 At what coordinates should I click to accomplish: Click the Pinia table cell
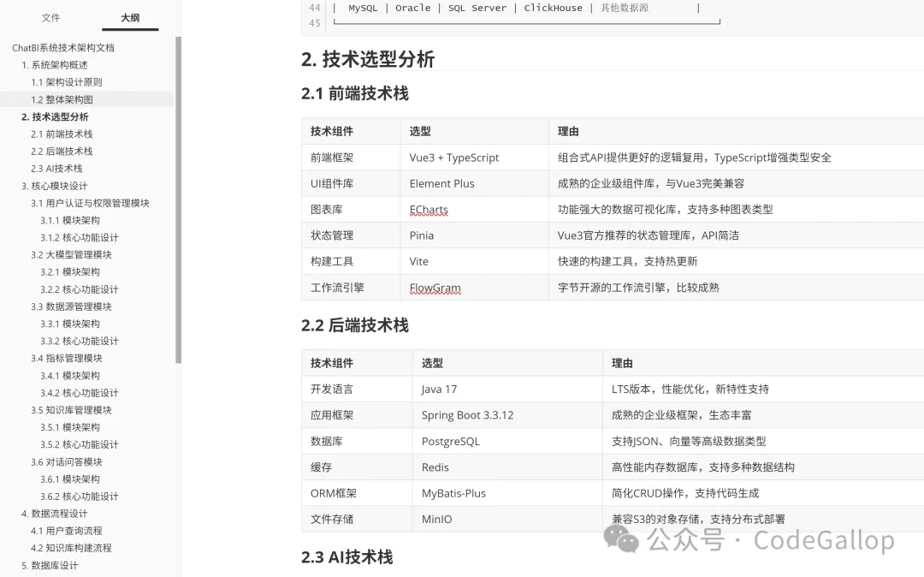point(474,235)
